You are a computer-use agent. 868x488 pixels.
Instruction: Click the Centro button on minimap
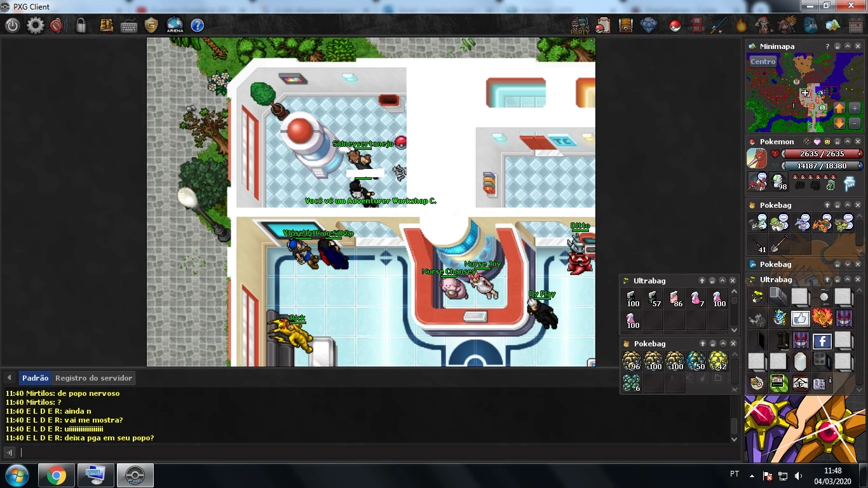click(x=763, y=62)
